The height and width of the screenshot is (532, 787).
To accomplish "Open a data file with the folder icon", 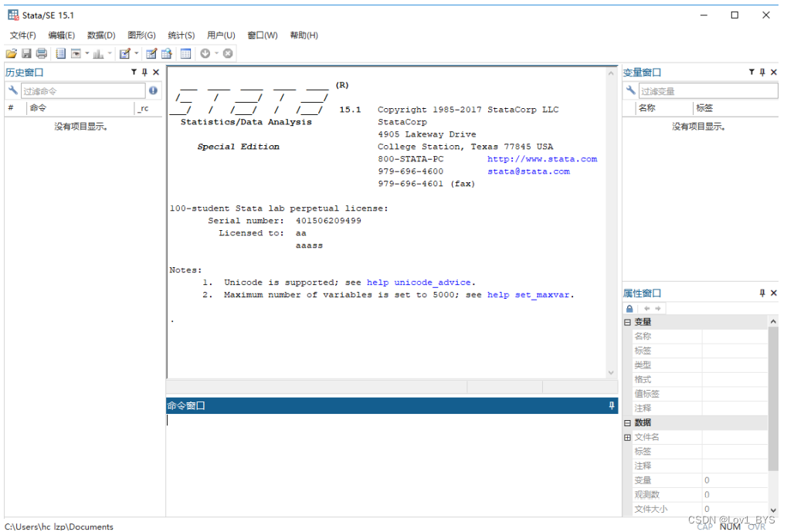I will click(11, 53).
